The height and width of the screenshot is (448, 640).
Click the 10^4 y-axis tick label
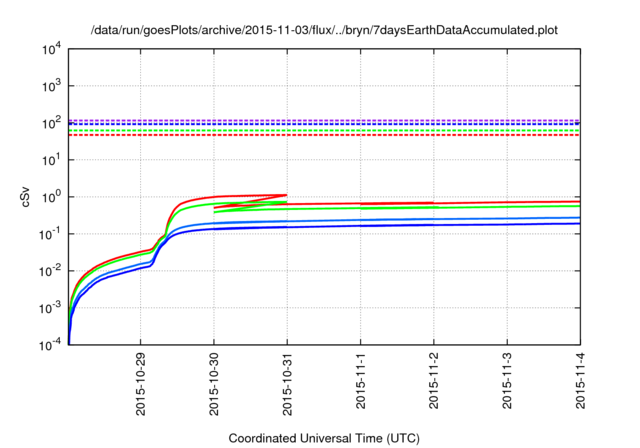pos(51,49)
